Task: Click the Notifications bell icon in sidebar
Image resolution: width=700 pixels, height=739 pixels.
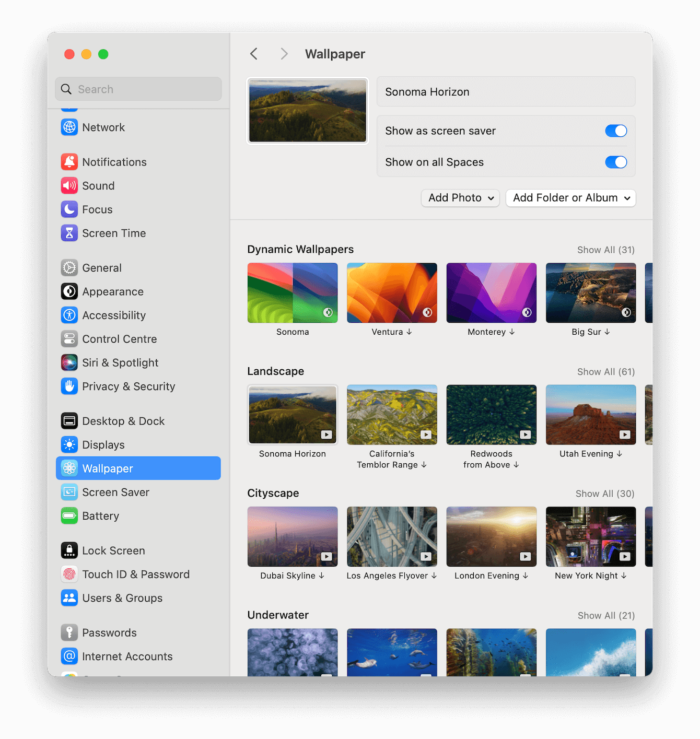Action: [69, 162]
